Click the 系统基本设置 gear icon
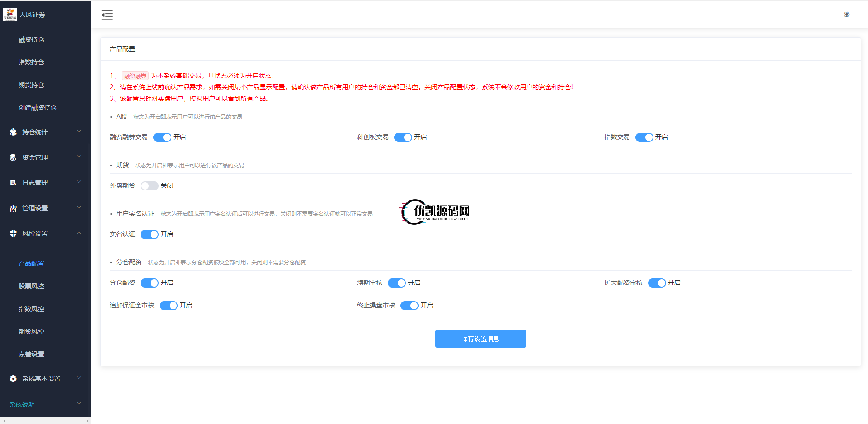Viewport: 868px width, 424px height. click(13, 379)
